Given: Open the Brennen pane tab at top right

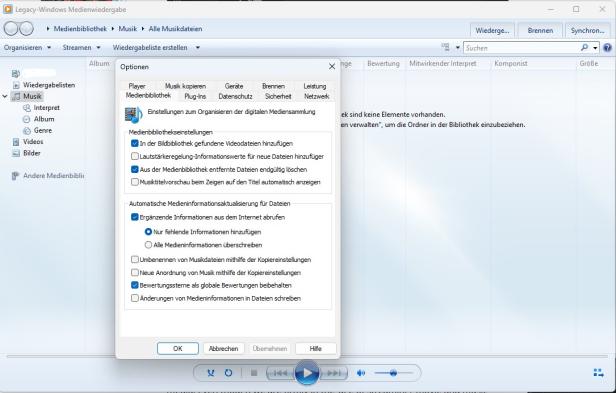Looking at the screenshot, I should click(x=540, y=30).
